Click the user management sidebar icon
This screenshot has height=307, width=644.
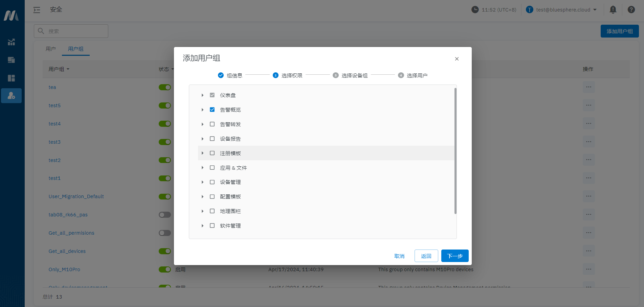11,96
